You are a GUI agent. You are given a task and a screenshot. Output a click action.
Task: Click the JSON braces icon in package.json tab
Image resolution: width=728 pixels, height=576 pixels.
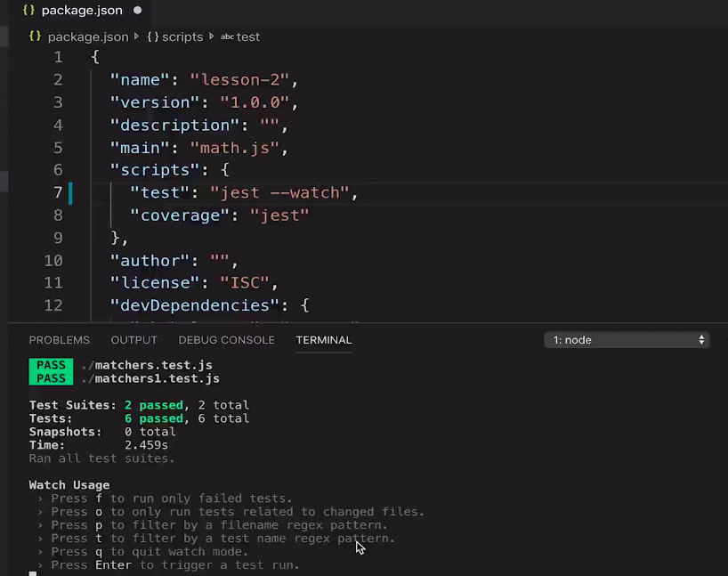[x=28, y=10]
